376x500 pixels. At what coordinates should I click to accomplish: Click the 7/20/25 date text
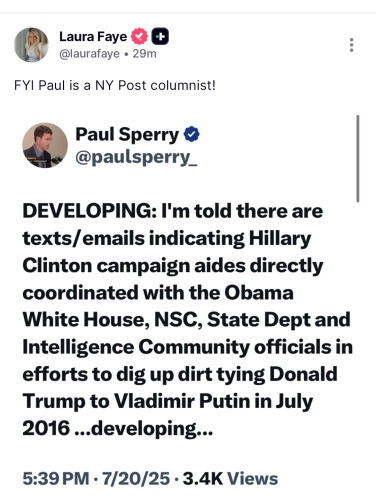tap(136, 479)
